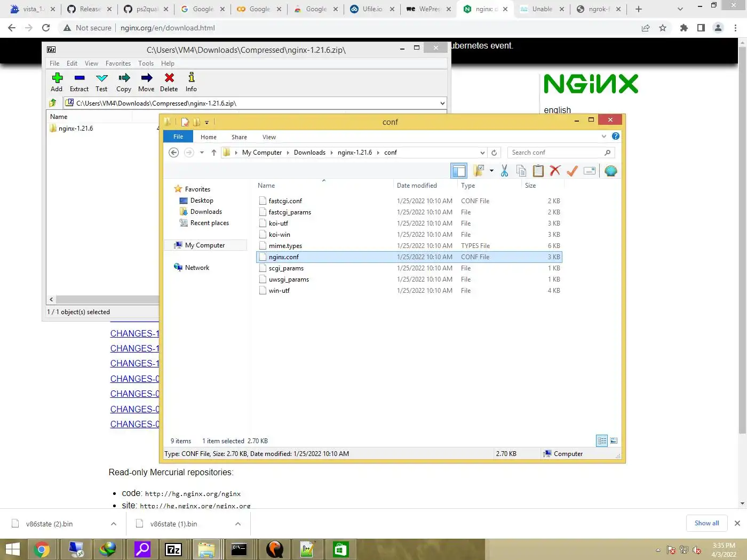This screenshot has height=560, width=747.
Task: Click nginx-1.21.6 in the breadcrumb path
Action: 355,153
